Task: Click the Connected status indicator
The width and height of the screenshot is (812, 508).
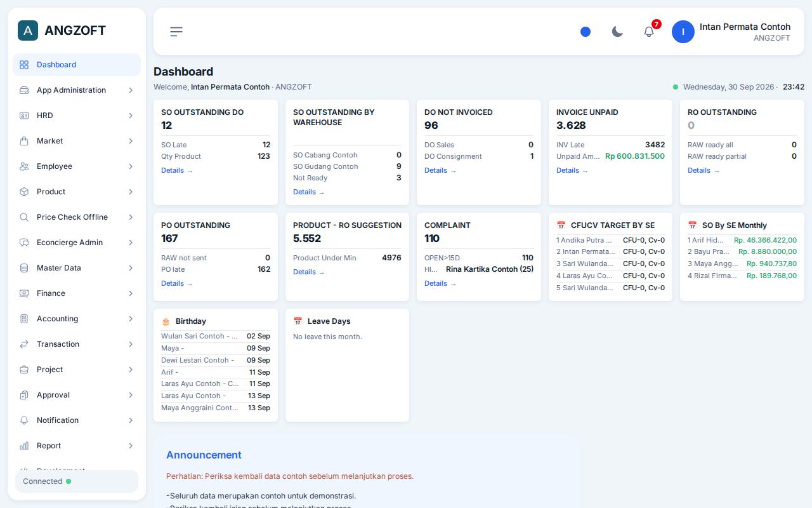Action: pos(77,481)
